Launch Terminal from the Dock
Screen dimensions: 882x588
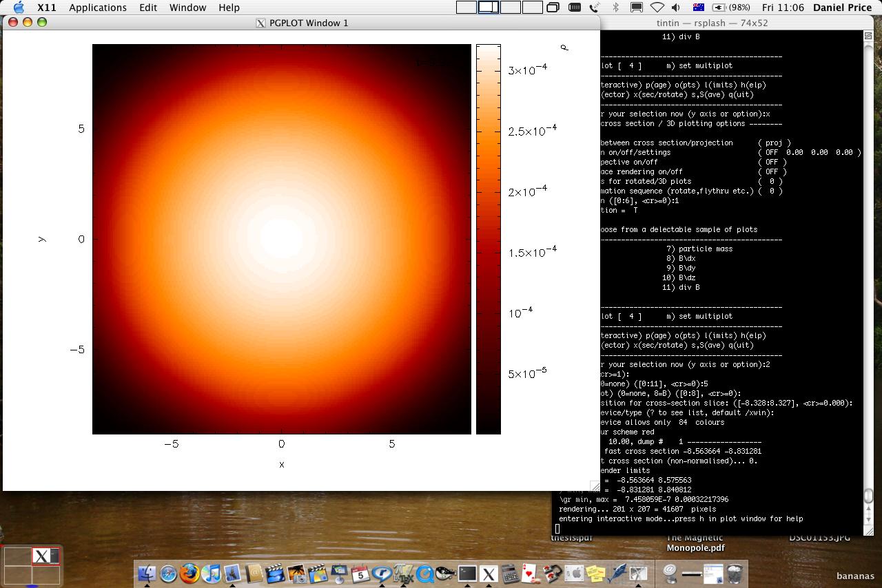(467, 574)
